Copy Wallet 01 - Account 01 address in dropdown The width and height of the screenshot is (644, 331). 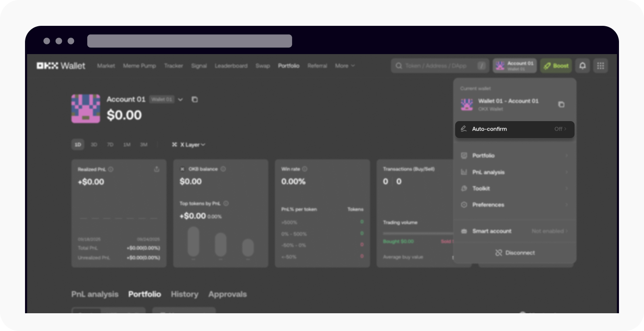point(561,105)
